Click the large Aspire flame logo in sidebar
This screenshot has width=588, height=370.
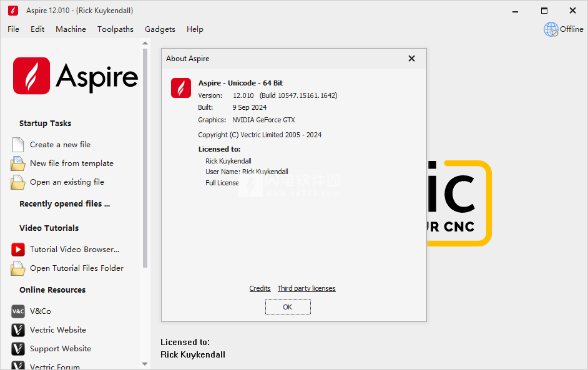coord(31,75)
